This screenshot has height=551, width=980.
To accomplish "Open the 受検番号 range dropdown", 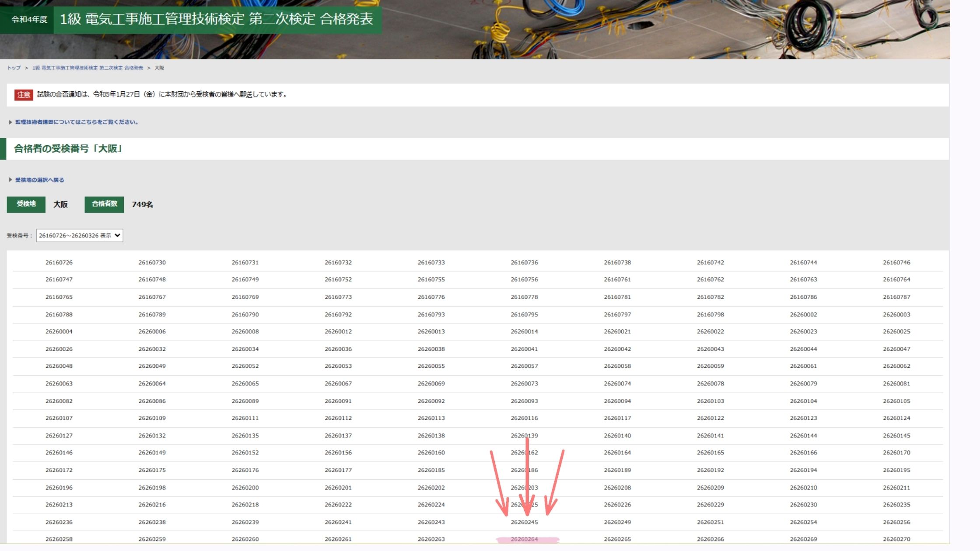I will (x=79, y=235).
